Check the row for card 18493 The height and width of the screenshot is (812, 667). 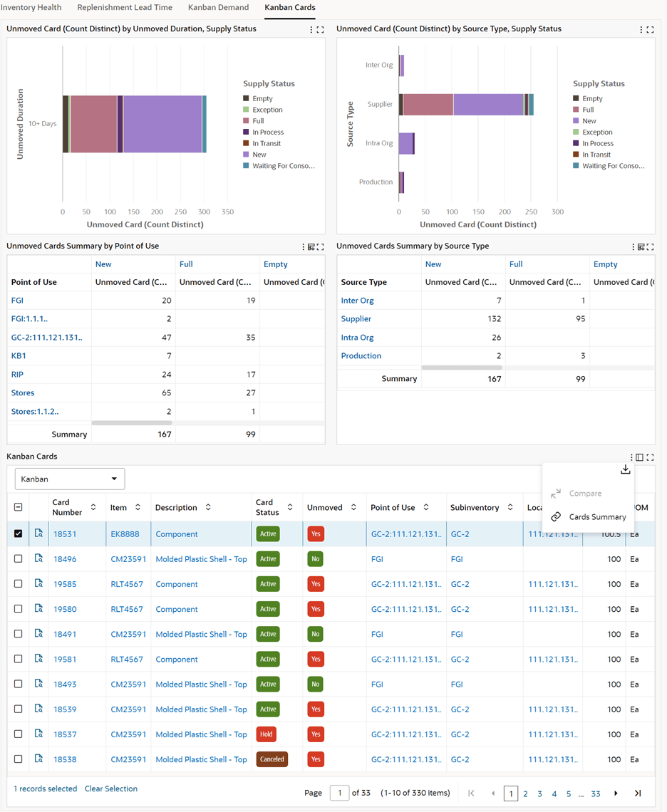(18, 684)
